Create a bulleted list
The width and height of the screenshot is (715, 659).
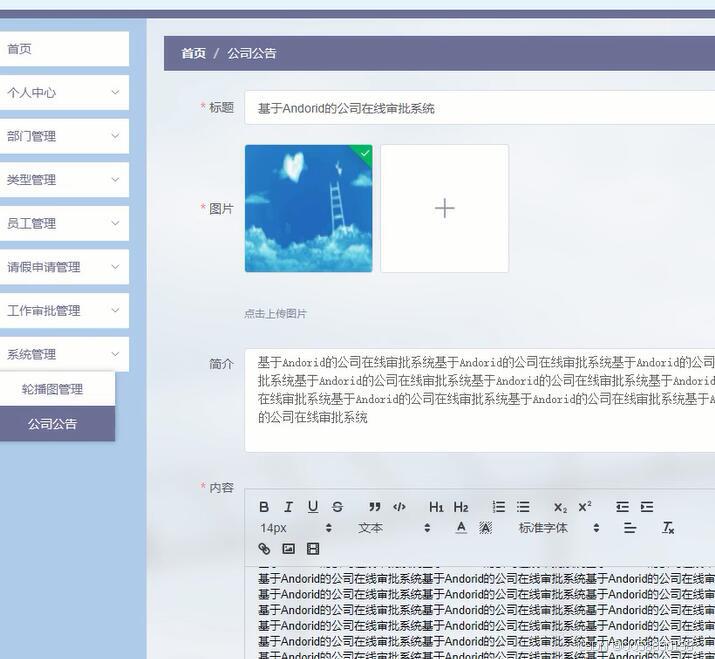523,507
